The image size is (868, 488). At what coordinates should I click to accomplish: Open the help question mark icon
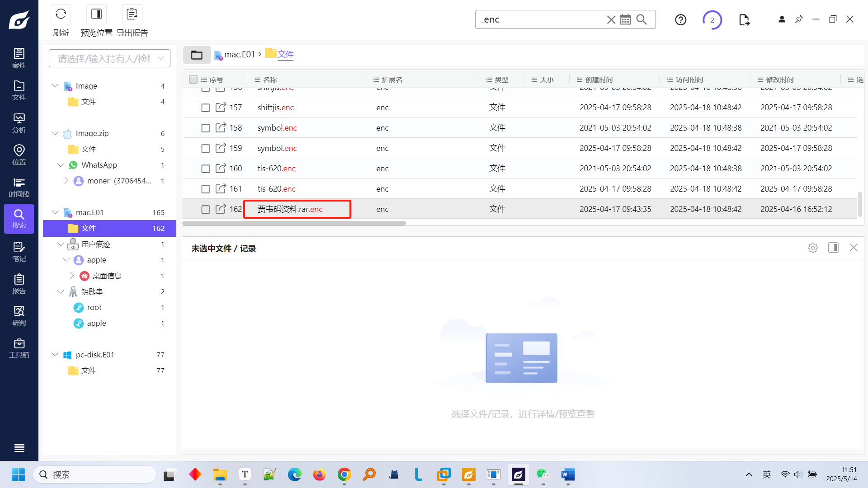pos(680,19)
